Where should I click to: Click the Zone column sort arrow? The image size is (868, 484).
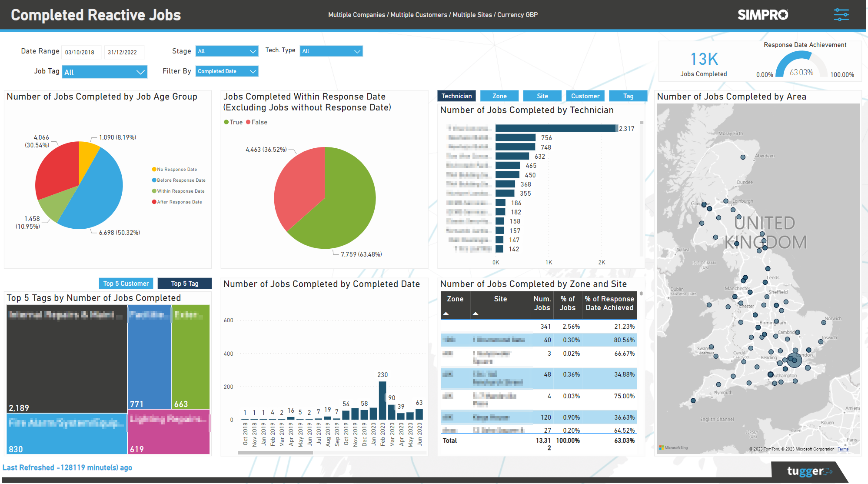[x=446, y=314]
